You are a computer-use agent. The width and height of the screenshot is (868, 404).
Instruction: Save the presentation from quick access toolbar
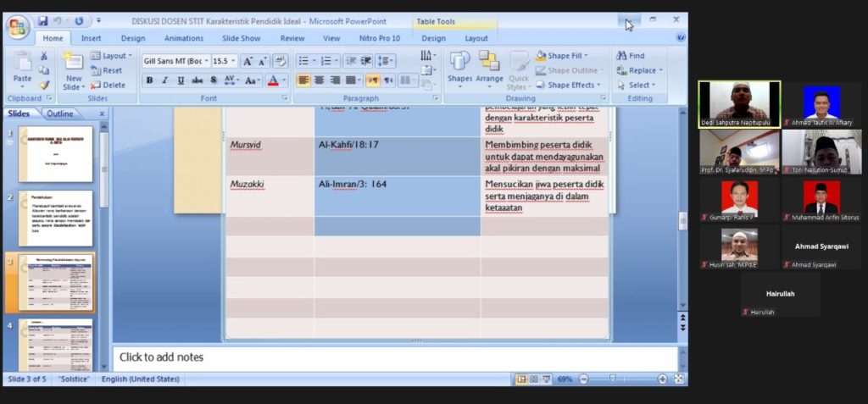[x=42, y=21]
